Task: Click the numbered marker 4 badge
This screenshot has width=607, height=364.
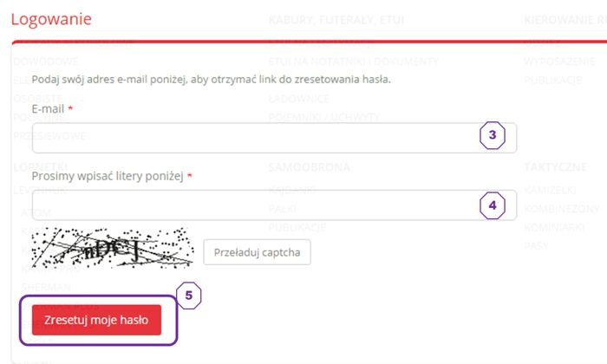Action: (492, 205)
